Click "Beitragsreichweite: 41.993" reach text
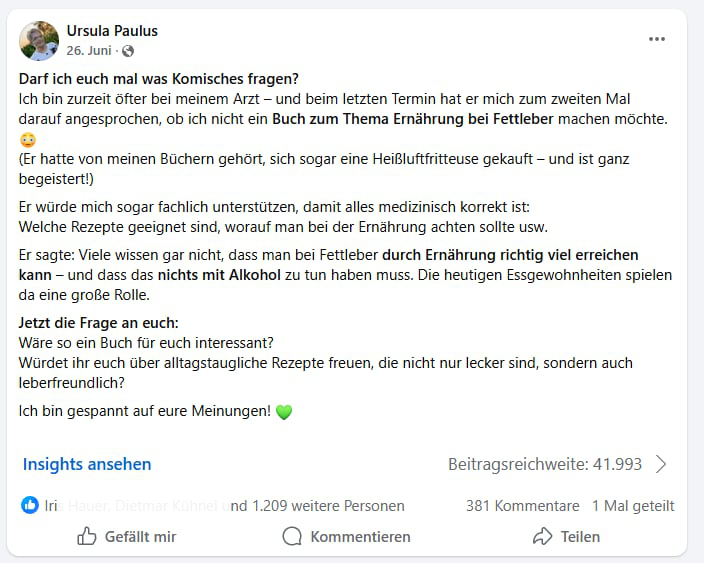This screenshot has width=704, height=563. (x=545, y=464)
